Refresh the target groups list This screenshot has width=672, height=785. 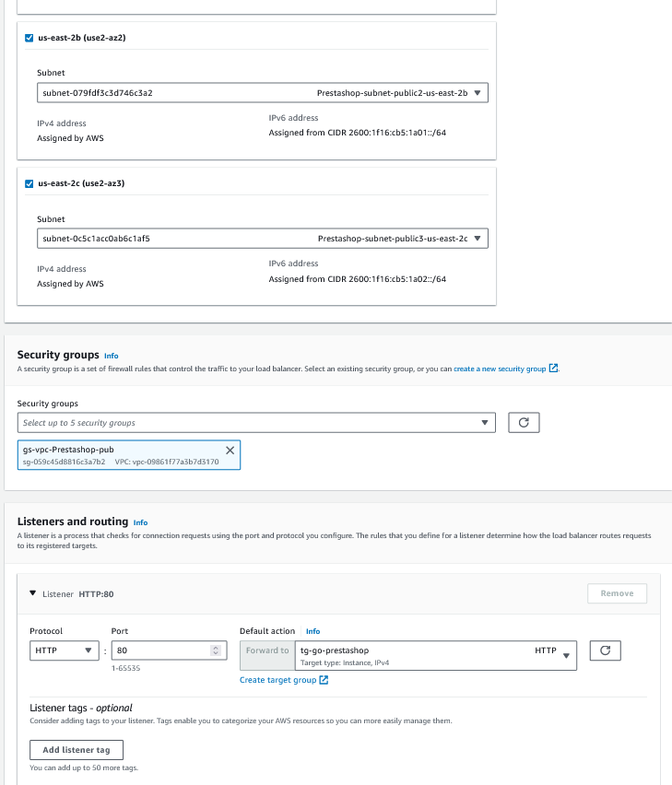pyautogui.click(x=605, y=650)
